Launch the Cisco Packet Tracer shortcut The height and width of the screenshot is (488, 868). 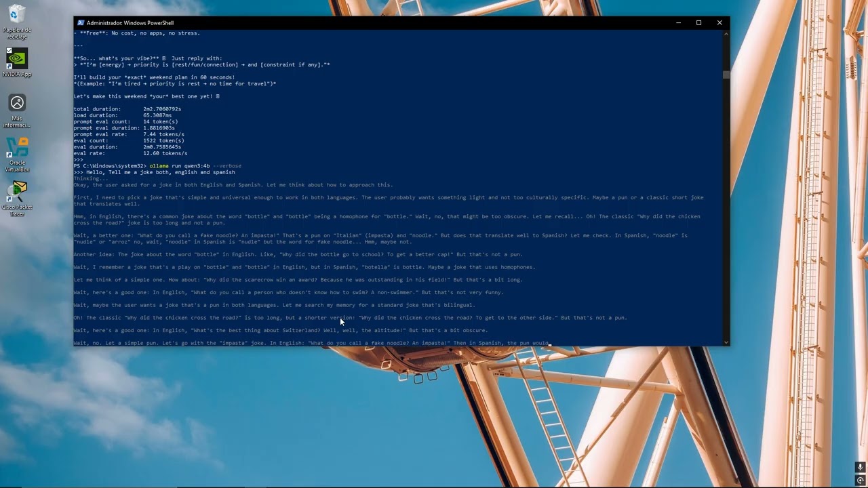[17, 199]
